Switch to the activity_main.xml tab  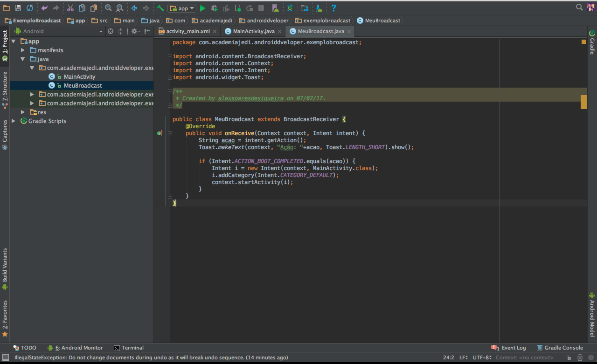pos(188,31)
